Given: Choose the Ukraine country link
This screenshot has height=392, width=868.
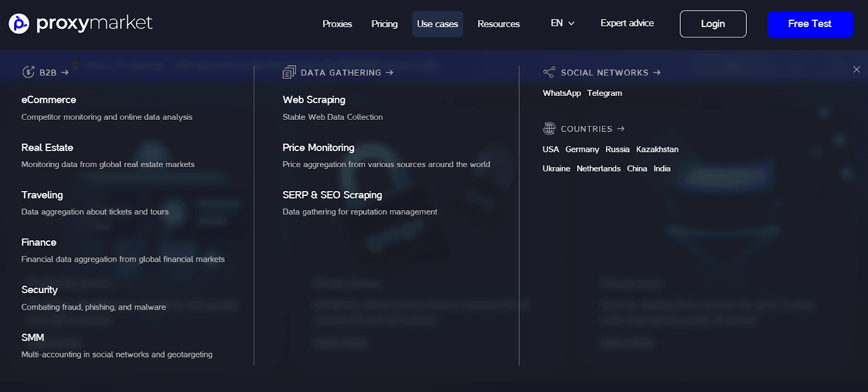Looking at the screenshot, I should pyautogui.click(x=556, y=168).
